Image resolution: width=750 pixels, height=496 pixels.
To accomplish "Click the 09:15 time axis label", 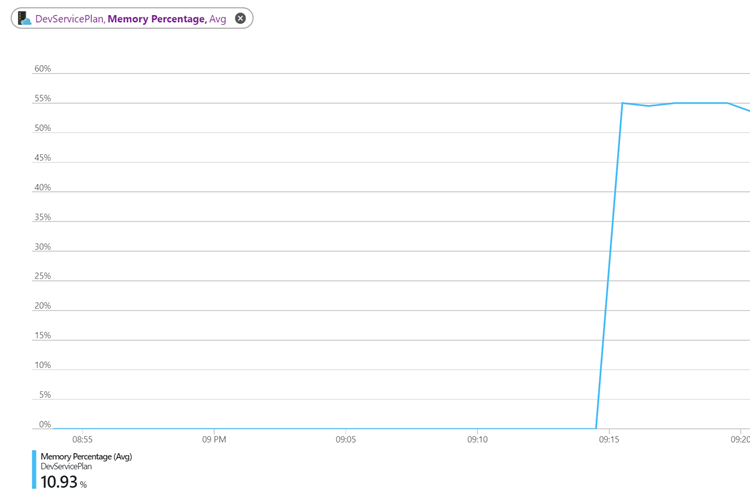I will pyautogui.click(x=609, y=439).
